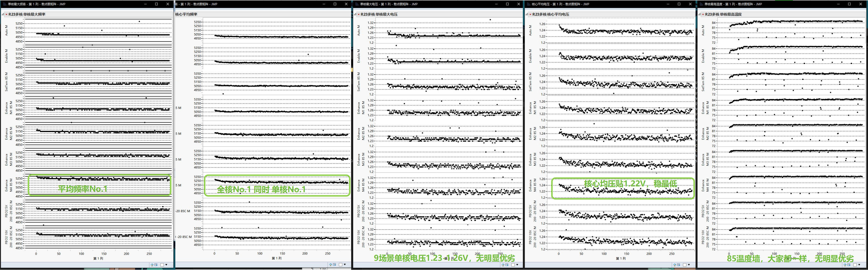Minimize the 单核最高温度 scatterplot window

[838, 4]
